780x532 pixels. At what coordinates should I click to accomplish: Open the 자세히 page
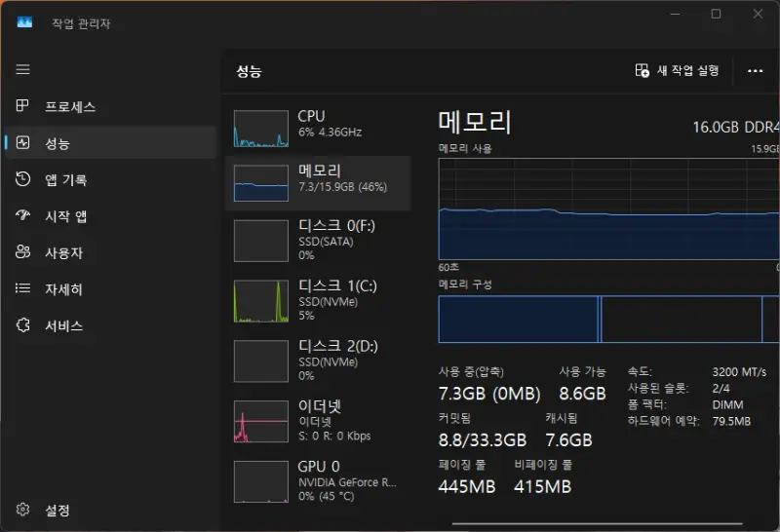(x=63, y=289)
